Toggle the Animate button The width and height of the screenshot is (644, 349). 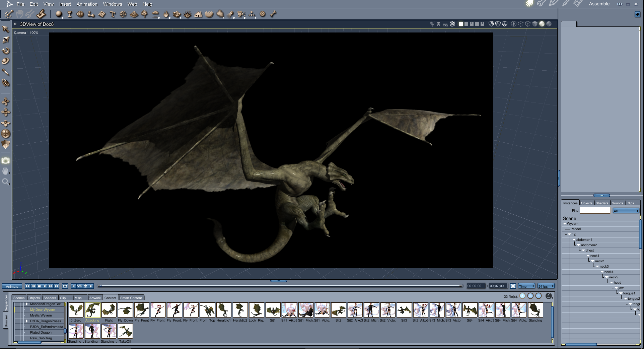pos(12,286)
